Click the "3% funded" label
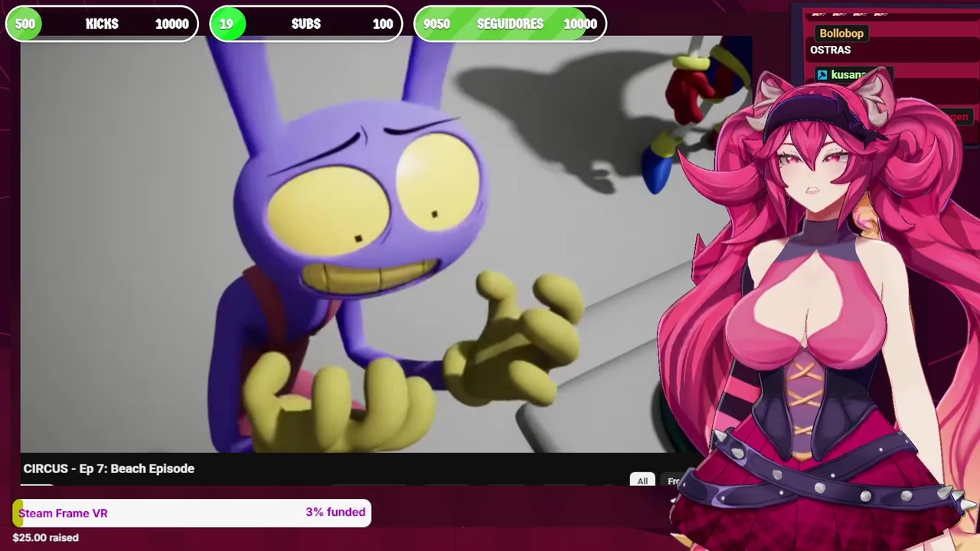The width and height of the screenshot is (980, 551). (x=335, y=512)
